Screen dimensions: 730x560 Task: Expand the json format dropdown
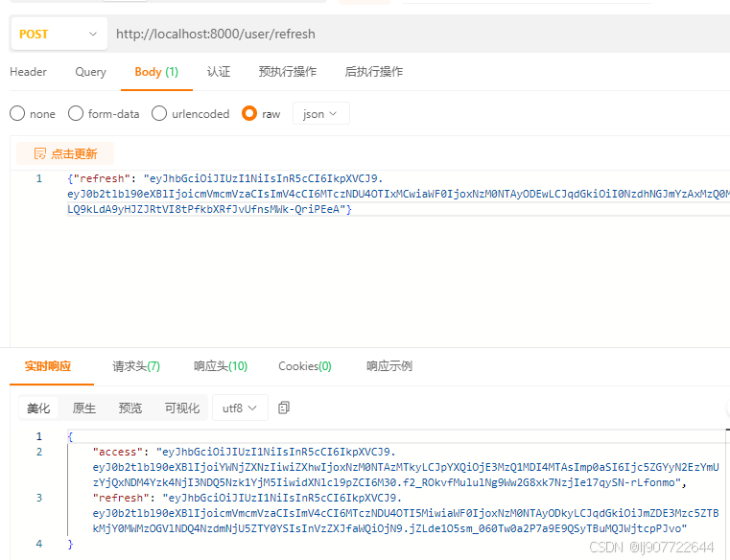coord(320,113)
